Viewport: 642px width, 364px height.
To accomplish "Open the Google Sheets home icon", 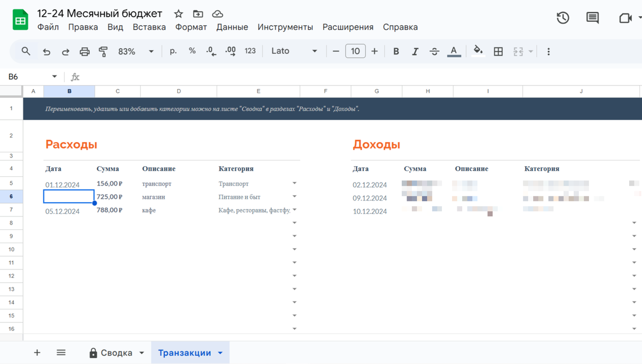I will 20,21.
